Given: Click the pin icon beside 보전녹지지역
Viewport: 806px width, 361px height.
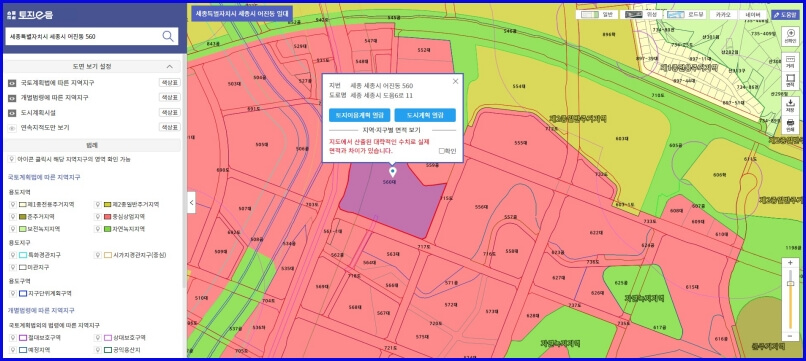Looking at the screenshot, I should pos(12,229).
